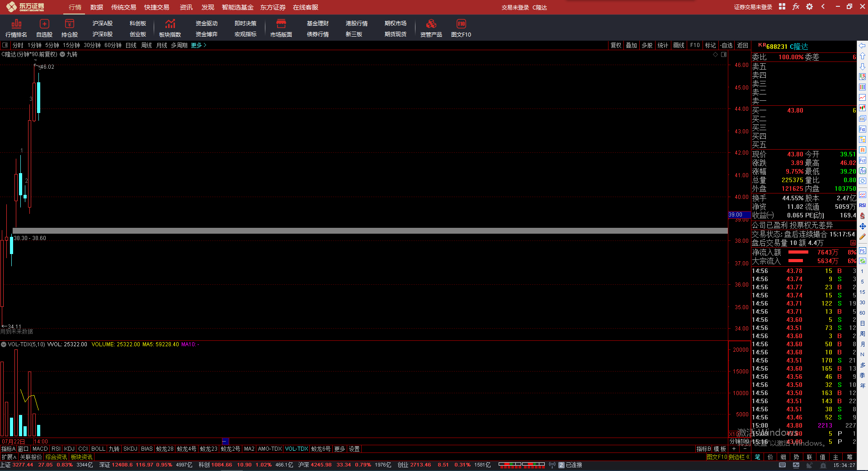The height and width of the screenshot is (471, 868).
Task: Switch to the 60分钟 period tab
Action: coord(113,45)
